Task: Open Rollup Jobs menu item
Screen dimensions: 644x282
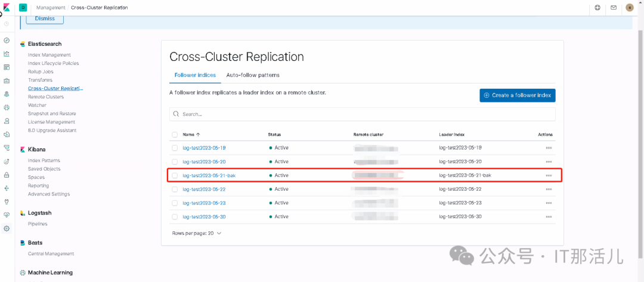Action: click(x=41, y=72)
